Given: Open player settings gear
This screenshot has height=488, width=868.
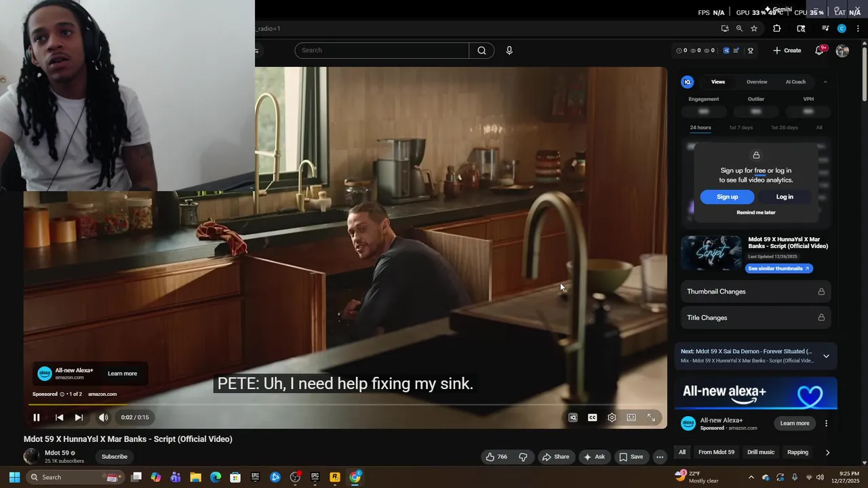Looking at the screenshot, I should 612,418.
